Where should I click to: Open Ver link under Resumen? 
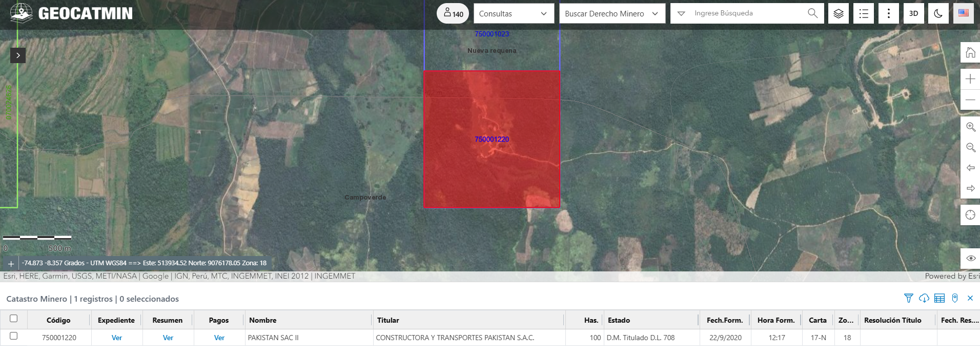[168, 338]
